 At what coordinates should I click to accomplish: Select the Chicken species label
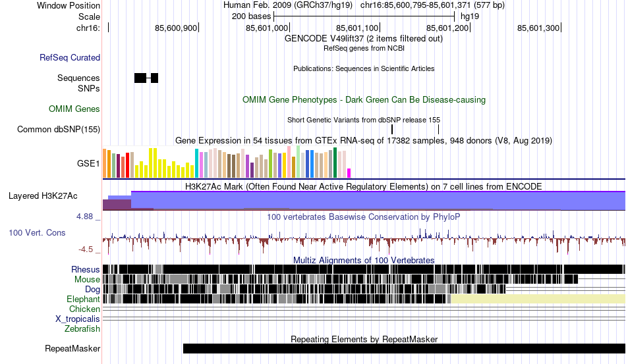[84, 309]
